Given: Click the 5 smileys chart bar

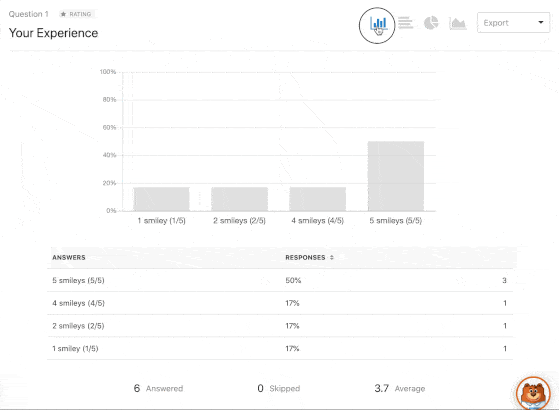Looking at the screenshot, I should click(396, 176).
